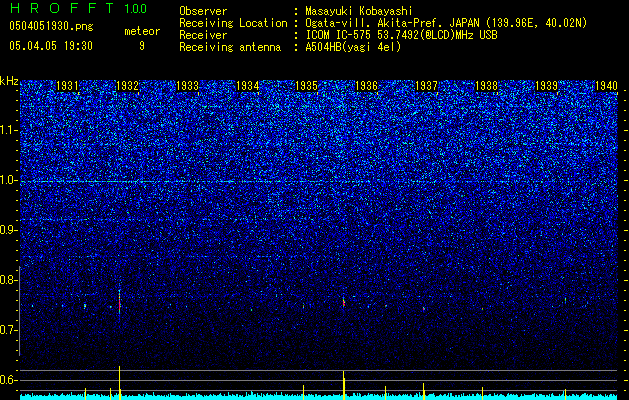
Task: Click the 1936 time axis label
Action: [367, 86]
